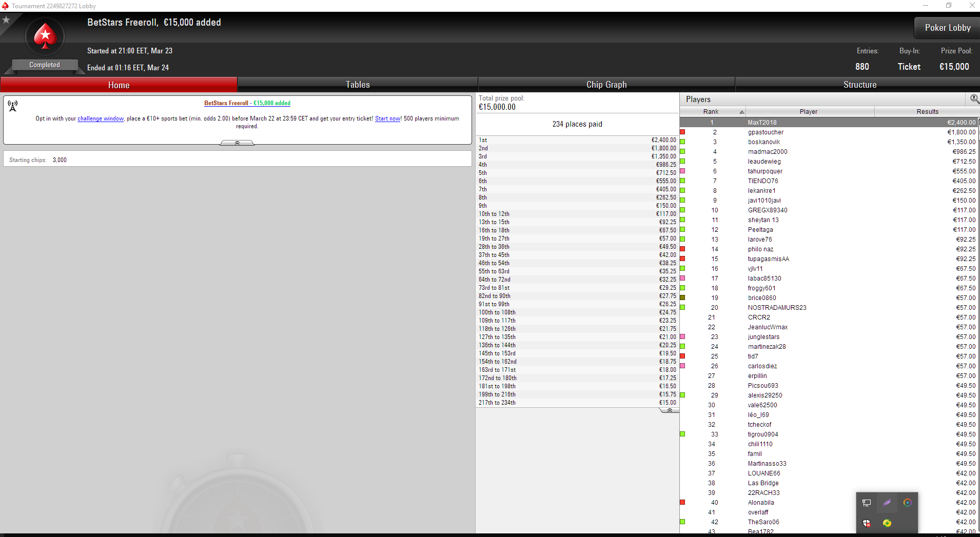Click the Results column header

point(927,112)
